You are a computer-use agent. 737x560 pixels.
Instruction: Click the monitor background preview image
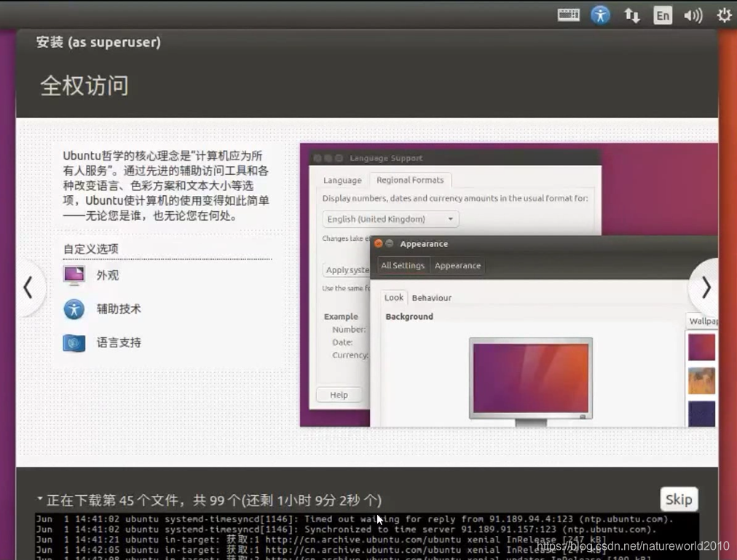(531, 378)
